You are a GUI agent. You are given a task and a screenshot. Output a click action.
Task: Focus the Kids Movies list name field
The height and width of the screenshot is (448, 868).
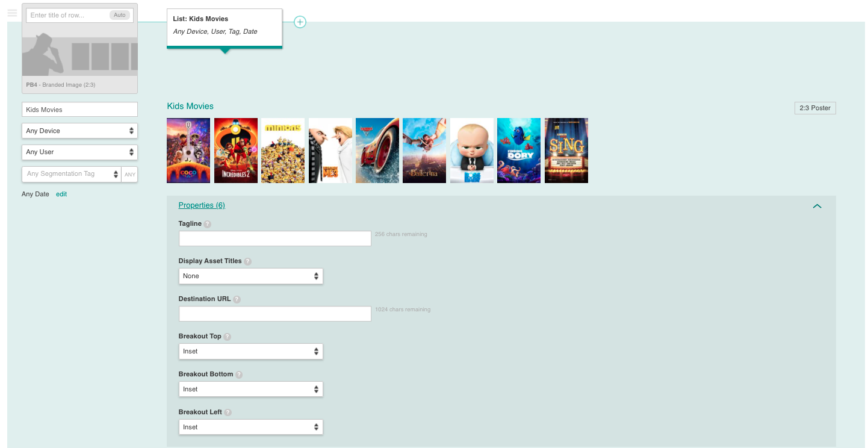(79, 110)
